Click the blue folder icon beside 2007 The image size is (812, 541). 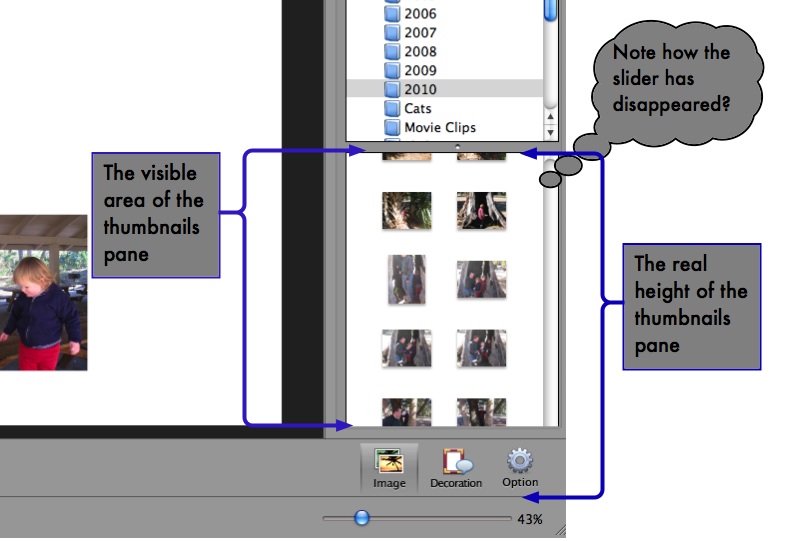coord(393,33)
